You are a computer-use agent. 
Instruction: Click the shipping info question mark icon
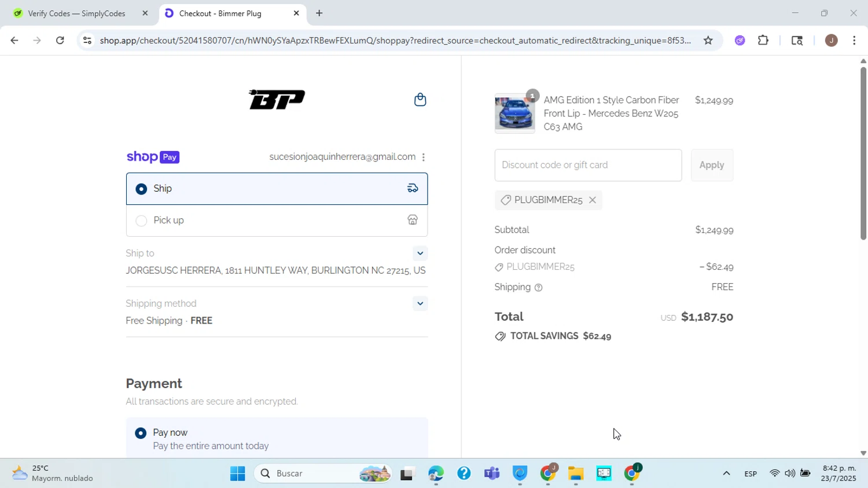point(539,288)
